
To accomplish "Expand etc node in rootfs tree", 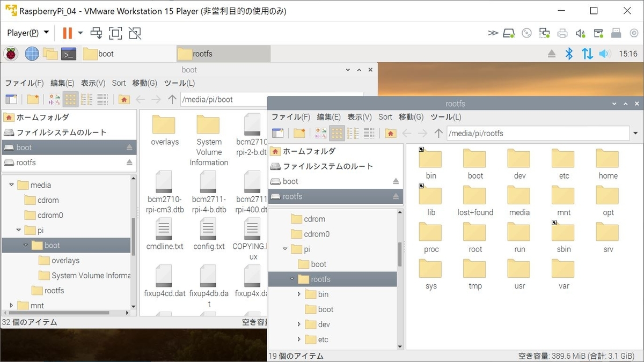I will (x=299, y=339).
